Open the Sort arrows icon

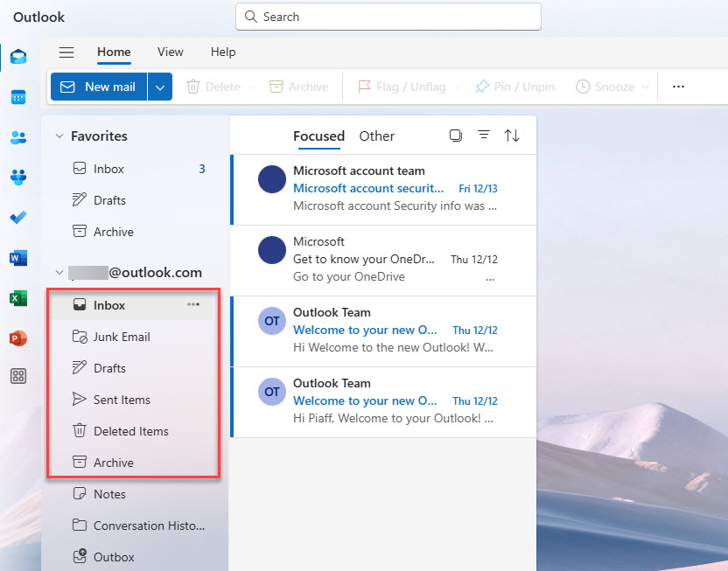[x=512, y=136]
